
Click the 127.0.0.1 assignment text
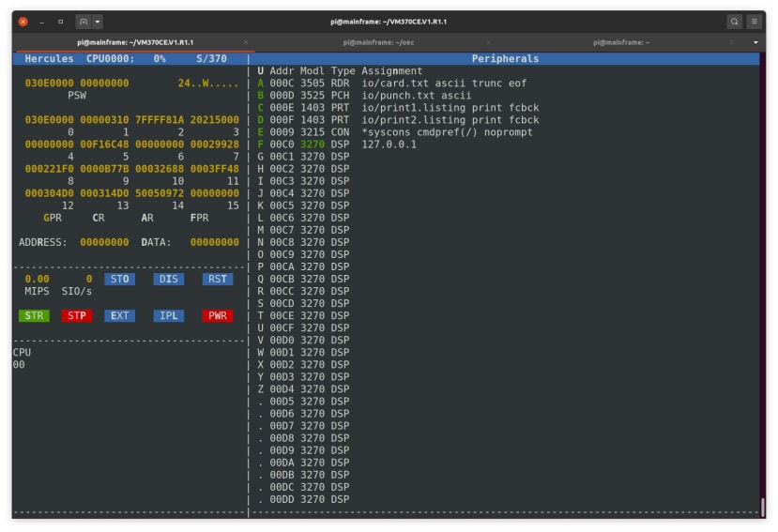point(389,144)
